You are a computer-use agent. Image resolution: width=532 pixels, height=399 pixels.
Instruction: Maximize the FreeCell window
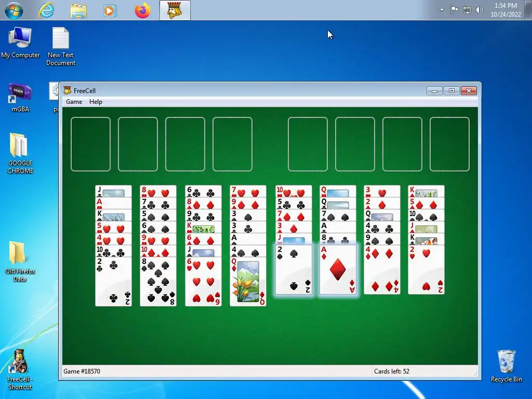451,90
